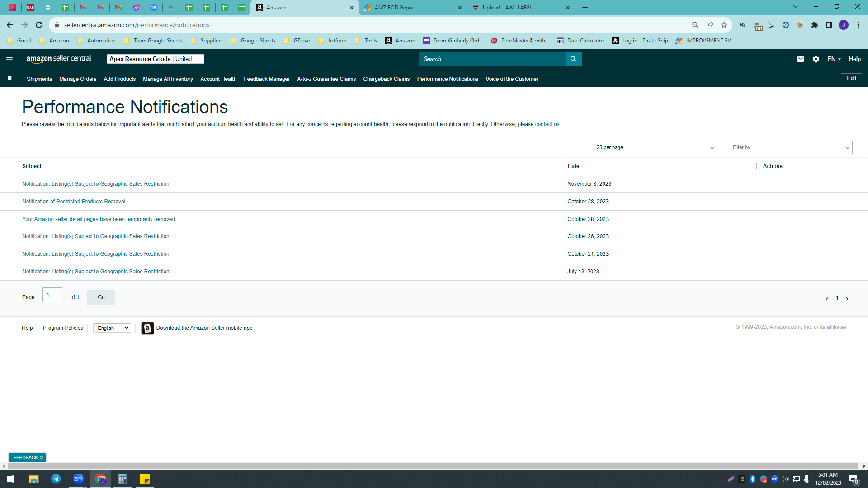Image resolution: width=868 pixels, height=488 pixels.
Task: Open Account Health menu item
Action: (218, 79)
